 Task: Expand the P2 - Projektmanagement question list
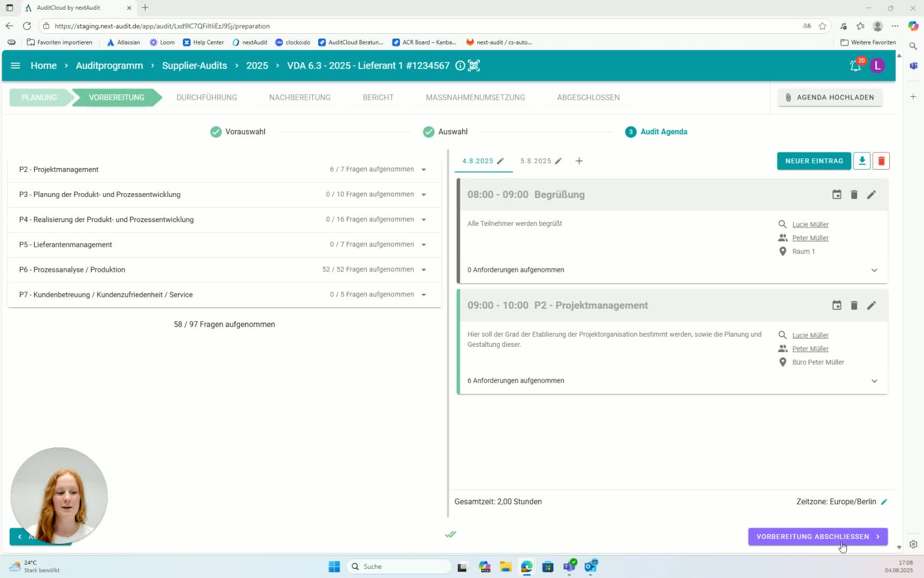[423, 170]
